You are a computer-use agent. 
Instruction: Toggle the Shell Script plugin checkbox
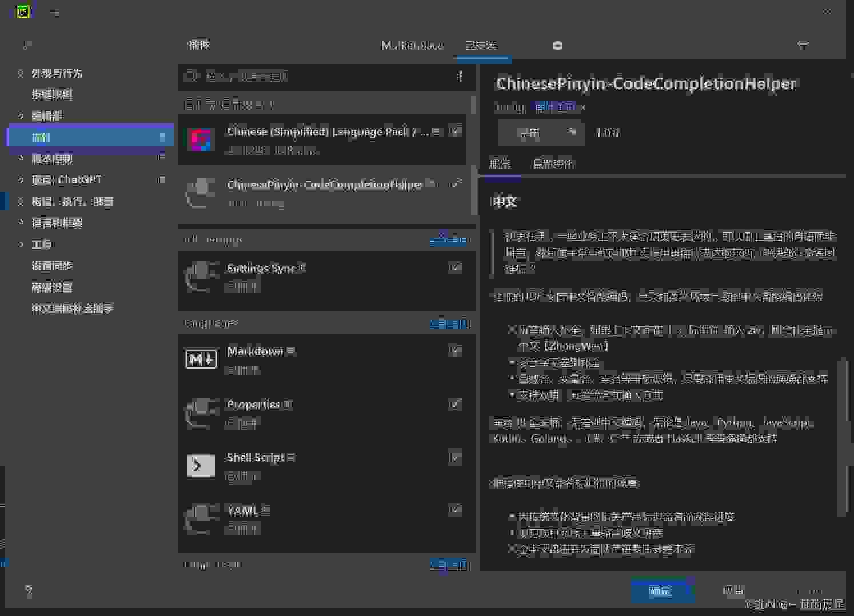pyautogui.click(x=455, y=458)
